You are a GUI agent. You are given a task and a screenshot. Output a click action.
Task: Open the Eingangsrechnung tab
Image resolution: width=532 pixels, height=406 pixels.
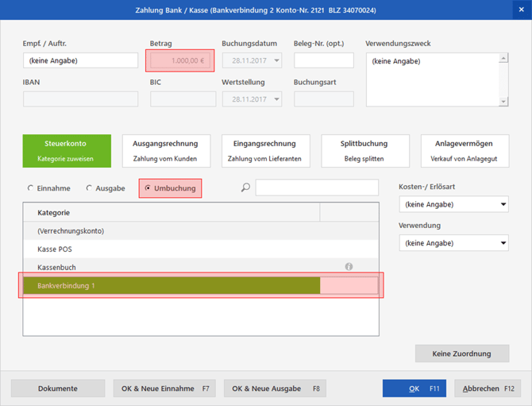[x=264, y=151]
